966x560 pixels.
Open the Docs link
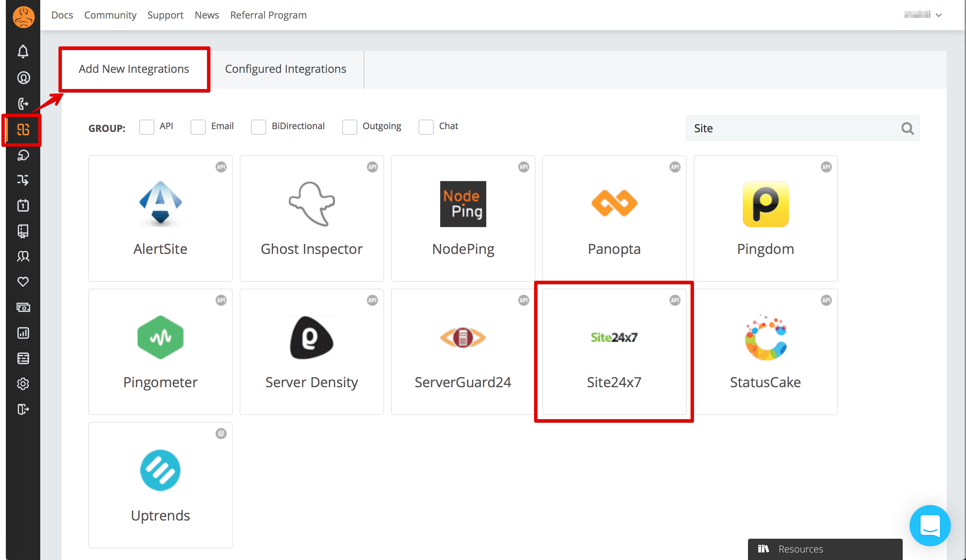(62, 15)
